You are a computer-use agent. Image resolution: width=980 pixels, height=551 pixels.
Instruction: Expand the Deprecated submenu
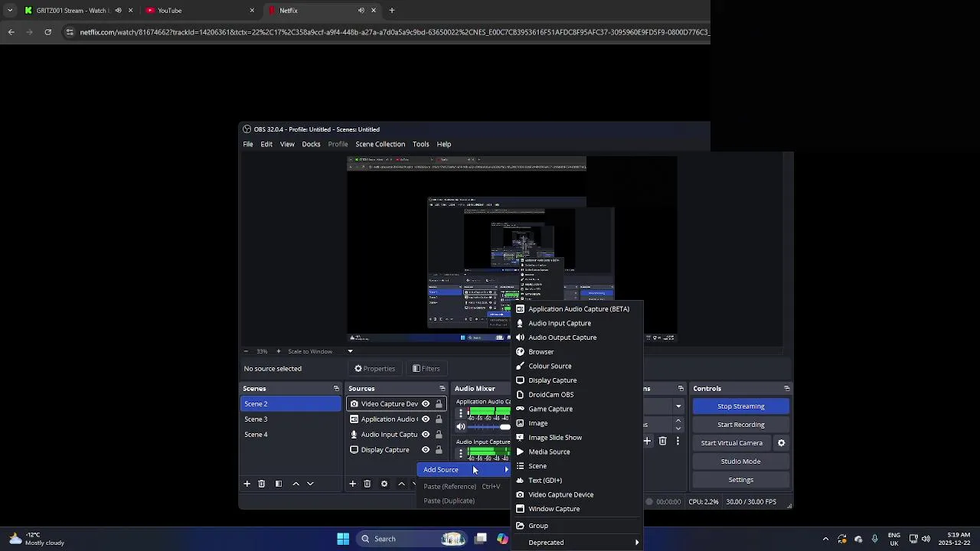coord(578,543)
